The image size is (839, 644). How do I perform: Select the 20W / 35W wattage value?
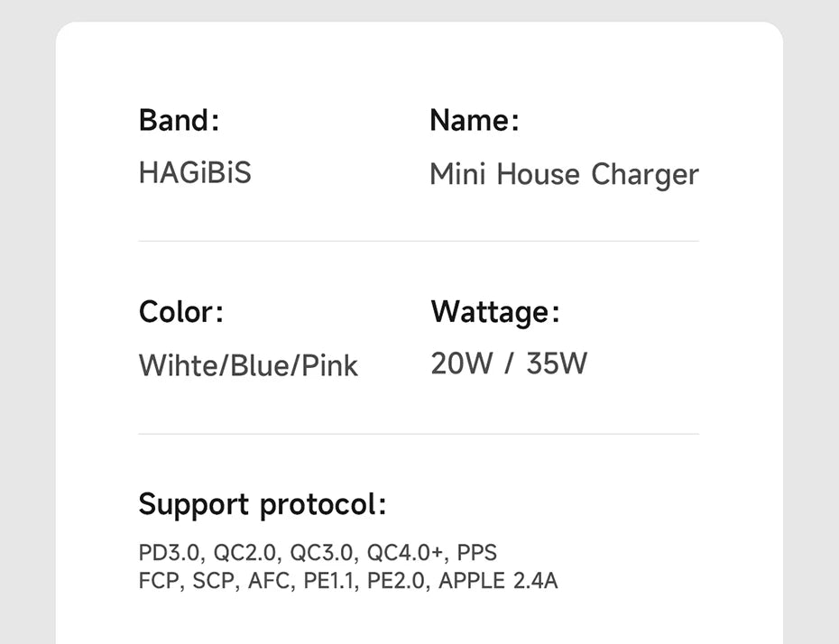pyautogui.click(x=509, y=363)
